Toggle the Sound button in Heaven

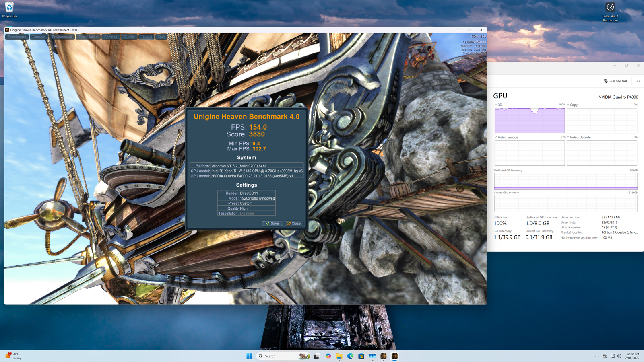tap(147, 37)
